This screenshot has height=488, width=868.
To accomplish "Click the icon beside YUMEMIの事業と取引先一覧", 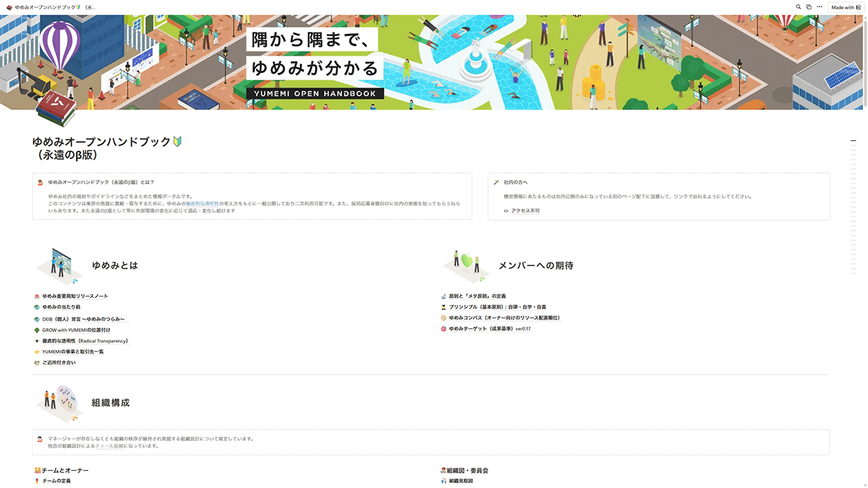I will tap(37, 351).
